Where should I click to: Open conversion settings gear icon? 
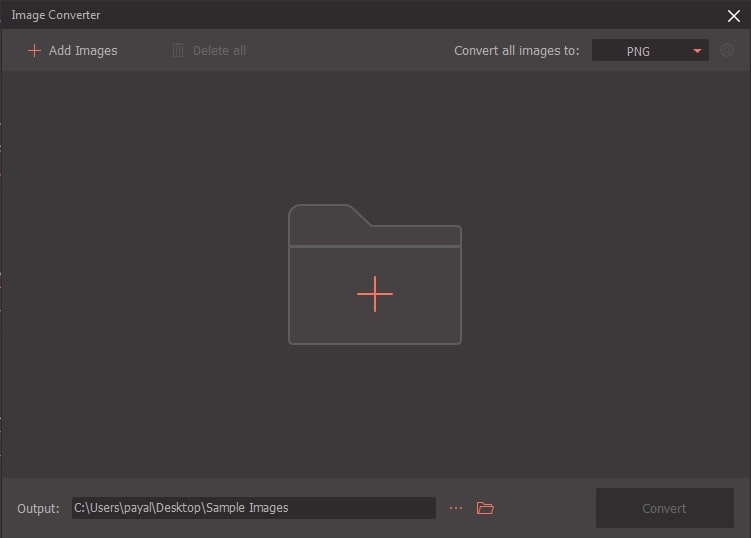(x=727, y=50)
